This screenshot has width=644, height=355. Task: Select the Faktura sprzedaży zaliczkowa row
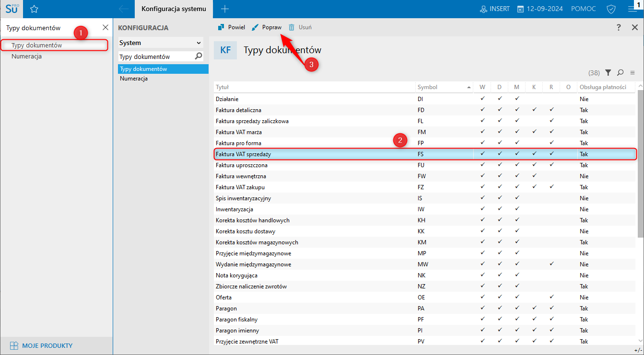pyautogui.click(x=425, y=121)
